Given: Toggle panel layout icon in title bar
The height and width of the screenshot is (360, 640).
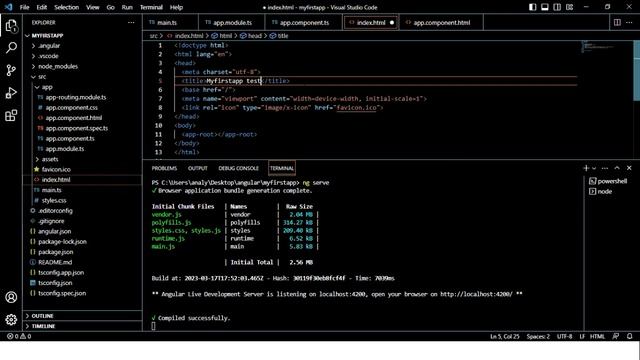Looking at the screenshot, I should [x=545, y=7].
